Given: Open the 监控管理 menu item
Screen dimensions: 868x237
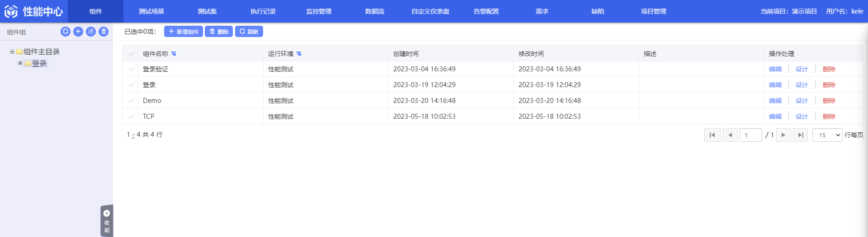Looking at the screenshot, I should 319,11.
